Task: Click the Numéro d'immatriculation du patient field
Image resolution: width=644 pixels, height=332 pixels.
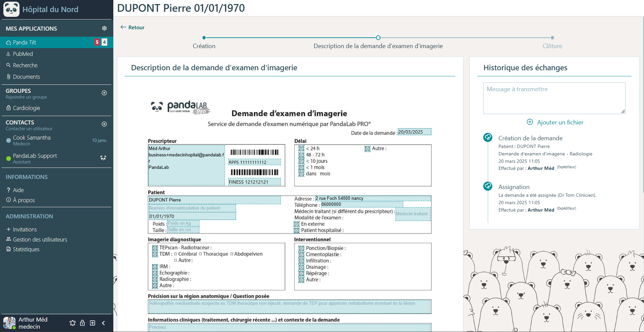Action: tap(192, 208)
